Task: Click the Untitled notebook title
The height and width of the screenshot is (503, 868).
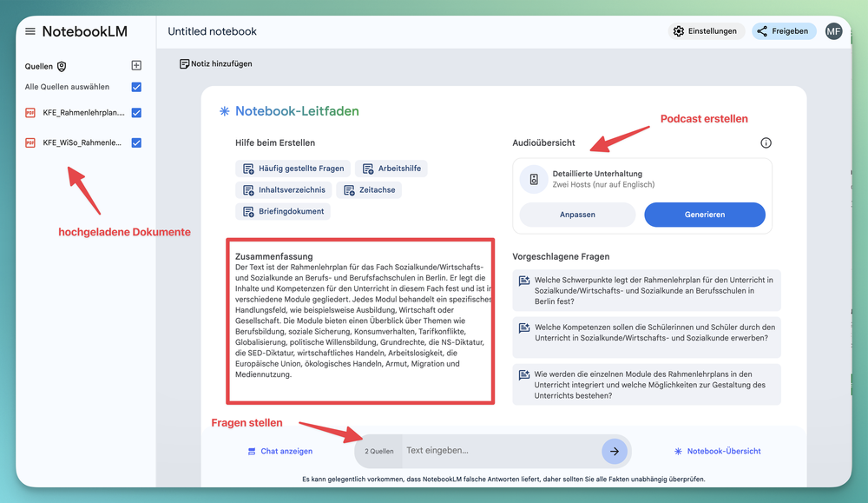Action: pos(212,31)
